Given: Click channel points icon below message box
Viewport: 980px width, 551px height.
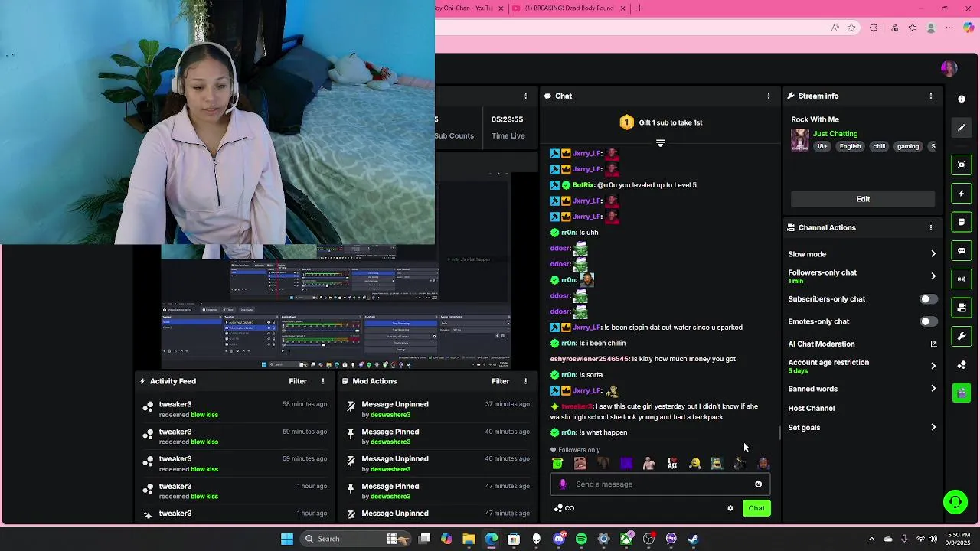Looking at the screenshot, I should tap(563, 508).
